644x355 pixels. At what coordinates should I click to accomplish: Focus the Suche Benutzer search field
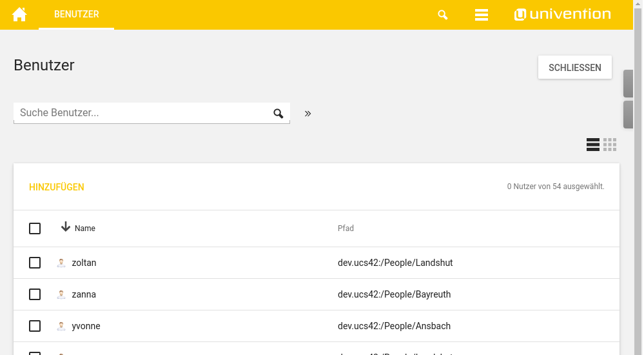142,113
